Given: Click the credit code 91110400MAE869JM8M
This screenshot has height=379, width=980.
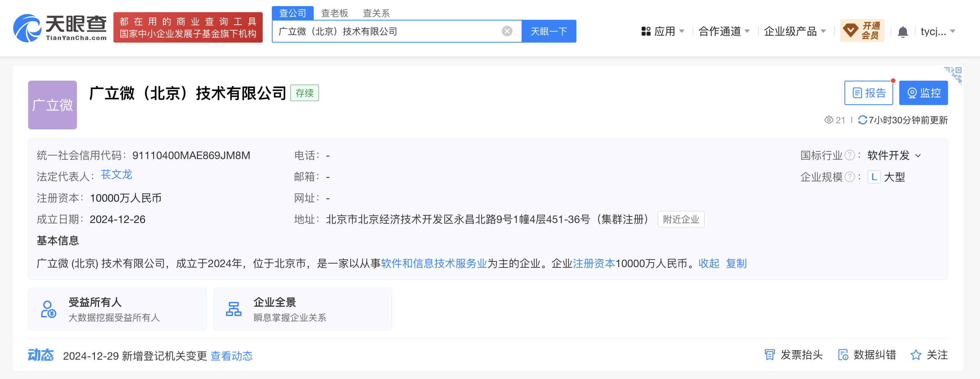Looking at the screenshot, I should click(x=191, y=155).
